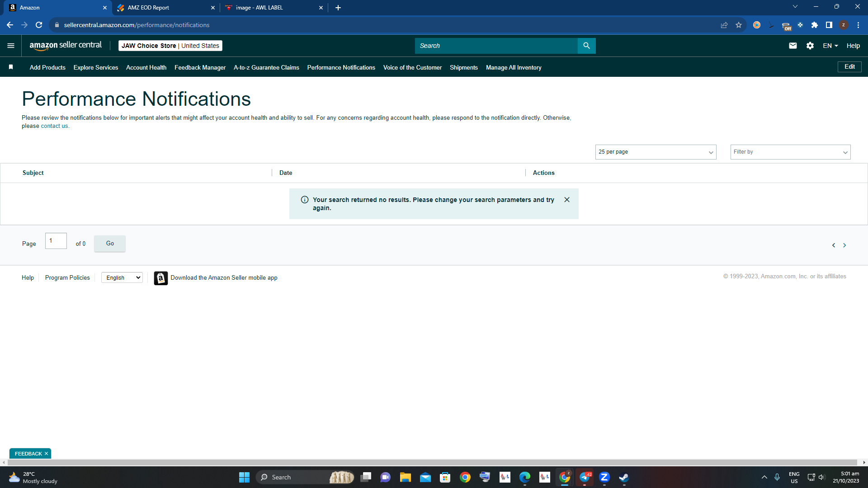The width and height of the screenshot is (868, 488).
Task: Click the FEEDBACK button
Action: [28, 454]
